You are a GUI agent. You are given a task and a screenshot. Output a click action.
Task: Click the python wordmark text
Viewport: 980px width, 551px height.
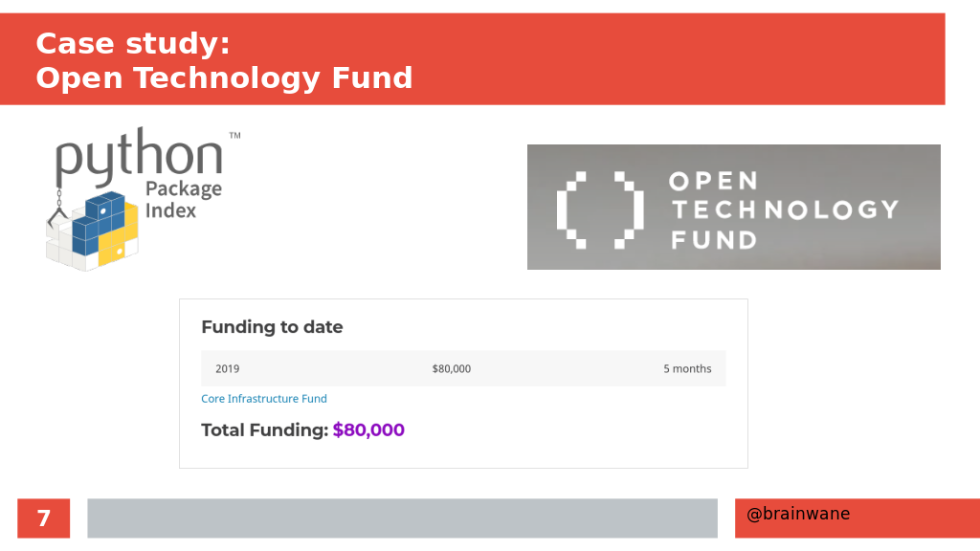click(x=139, y=156)
